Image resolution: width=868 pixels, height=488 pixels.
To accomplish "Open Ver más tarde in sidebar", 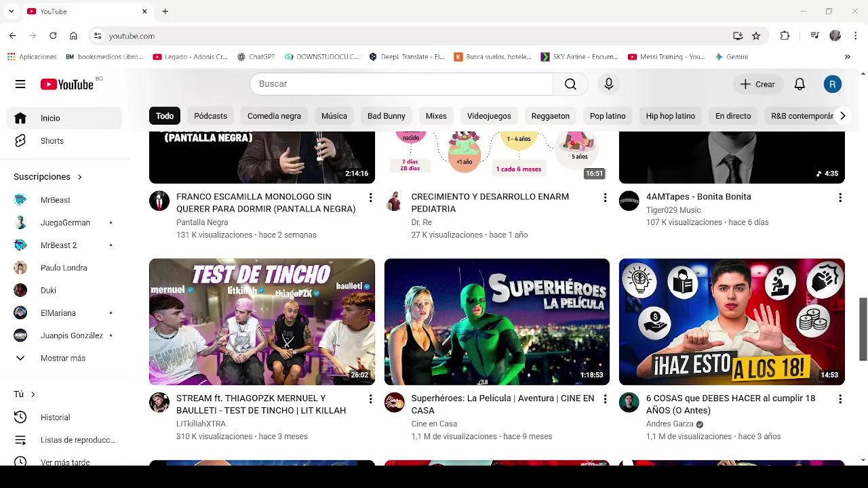I will [65, 461].
